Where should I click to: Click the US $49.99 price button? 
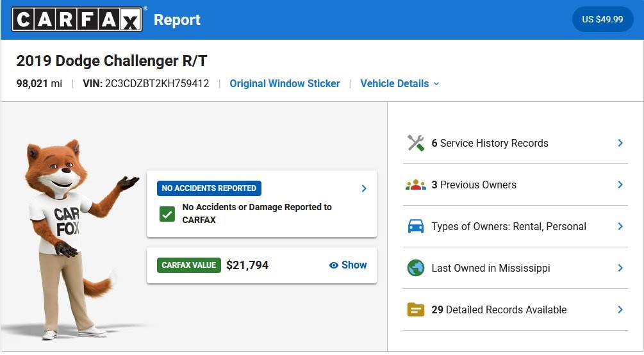point(602,19)
